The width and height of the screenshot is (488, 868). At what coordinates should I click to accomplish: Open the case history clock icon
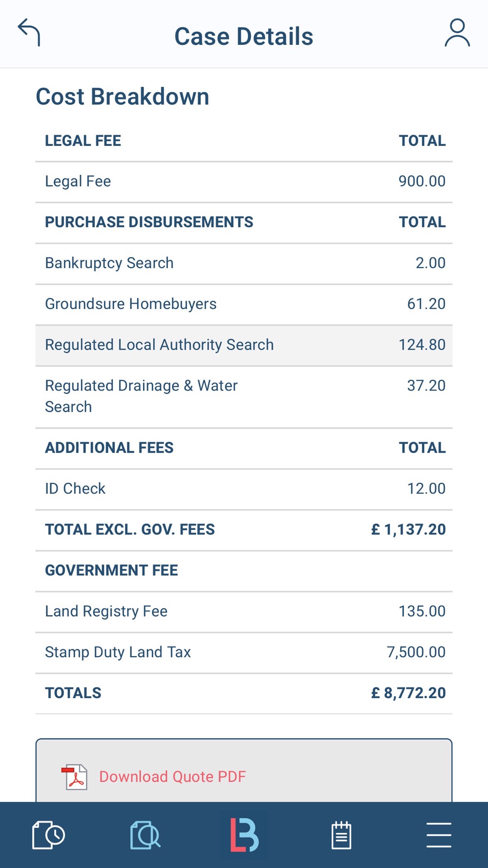tap(48, 835)
